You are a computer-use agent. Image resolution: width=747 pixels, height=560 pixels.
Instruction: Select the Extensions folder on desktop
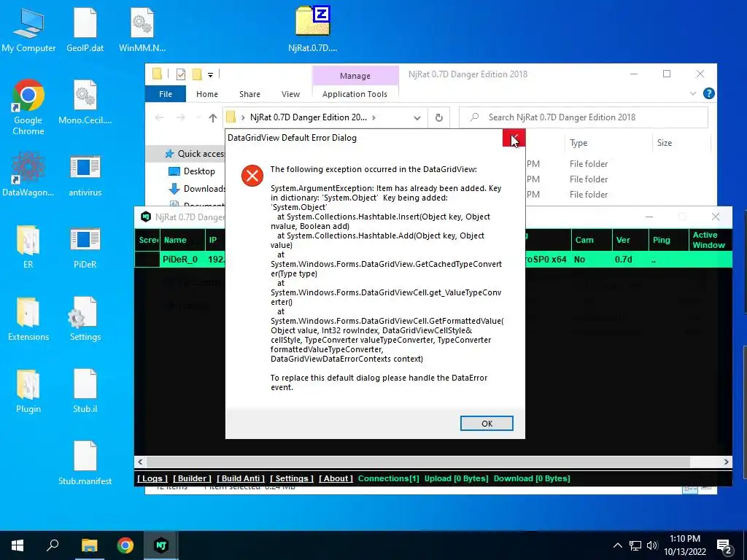coord(28,319)
